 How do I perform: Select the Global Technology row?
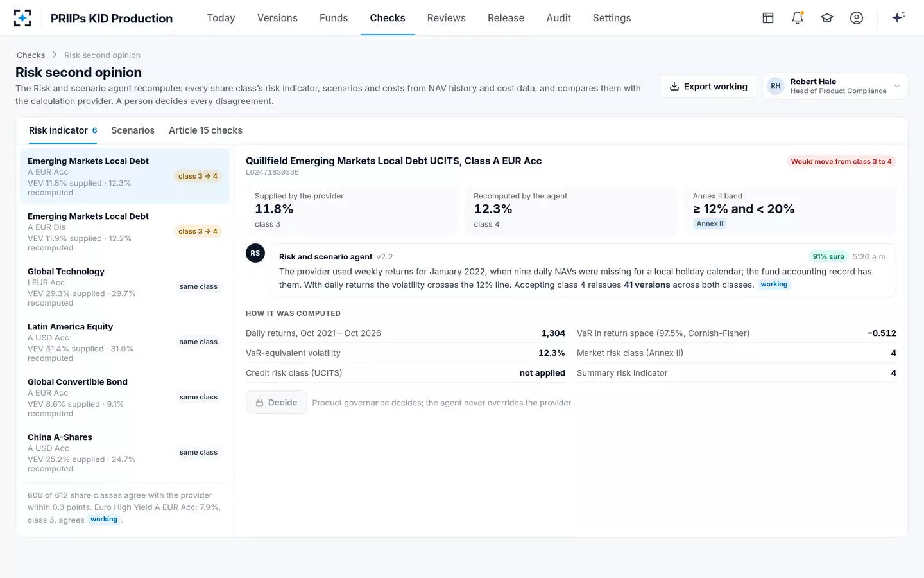(124, 286)
